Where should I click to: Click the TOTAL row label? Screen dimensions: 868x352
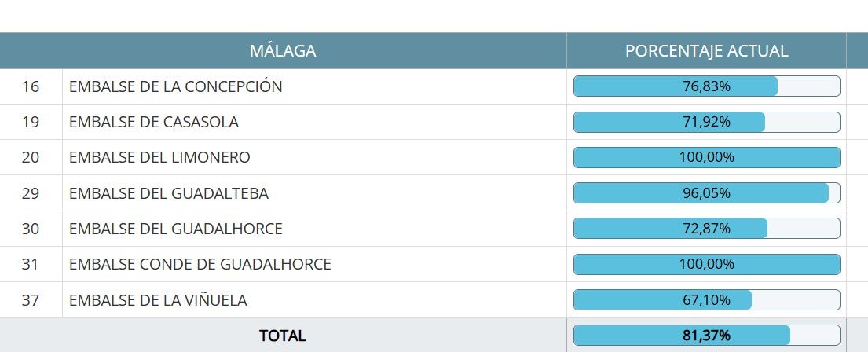point(283,335)
